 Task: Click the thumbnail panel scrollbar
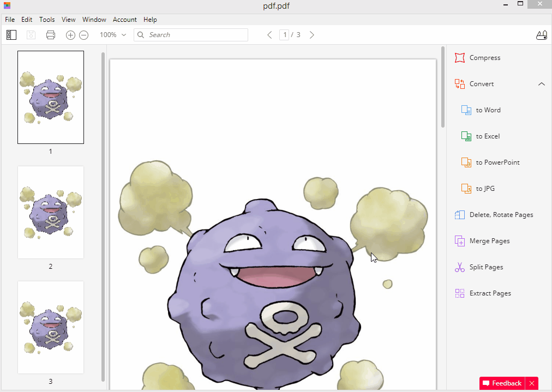[x=103, y=216]
